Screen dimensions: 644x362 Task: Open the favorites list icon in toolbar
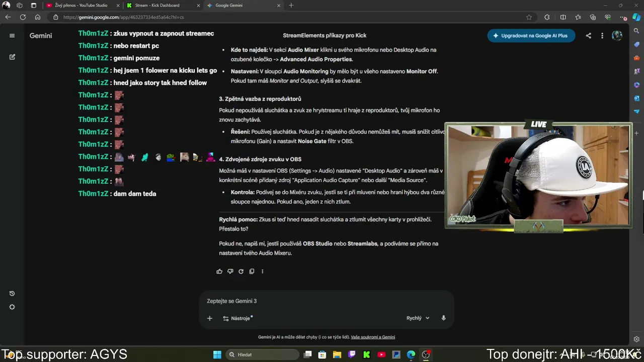[578, 17]
